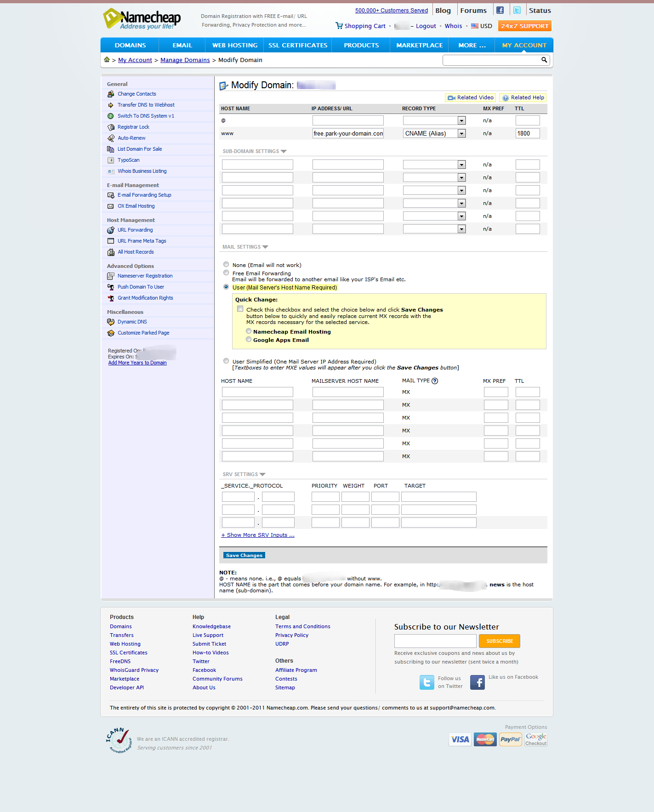Click the Nameserver Registration icon
This screenshot has width=654, height=812.
111,276
